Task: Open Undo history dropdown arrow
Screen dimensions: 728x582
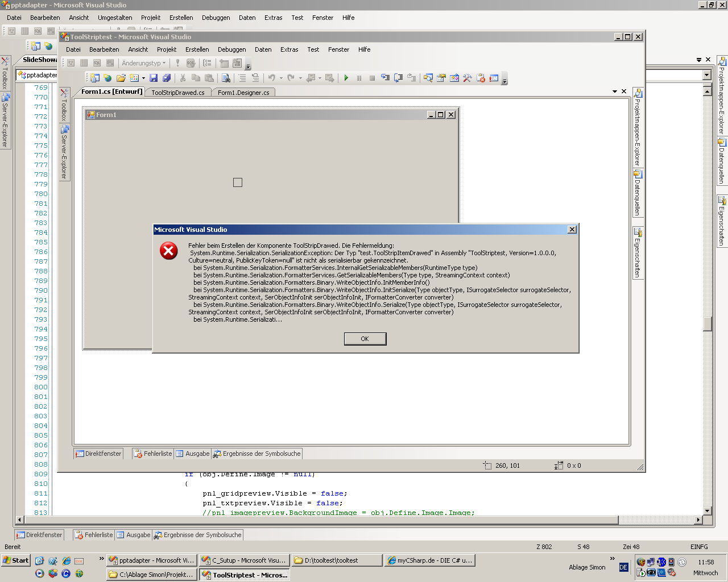Action: coord(281,78)
